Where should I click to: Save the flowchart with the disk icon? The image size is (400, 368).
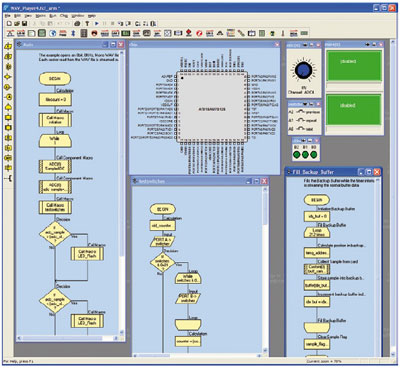25,23
